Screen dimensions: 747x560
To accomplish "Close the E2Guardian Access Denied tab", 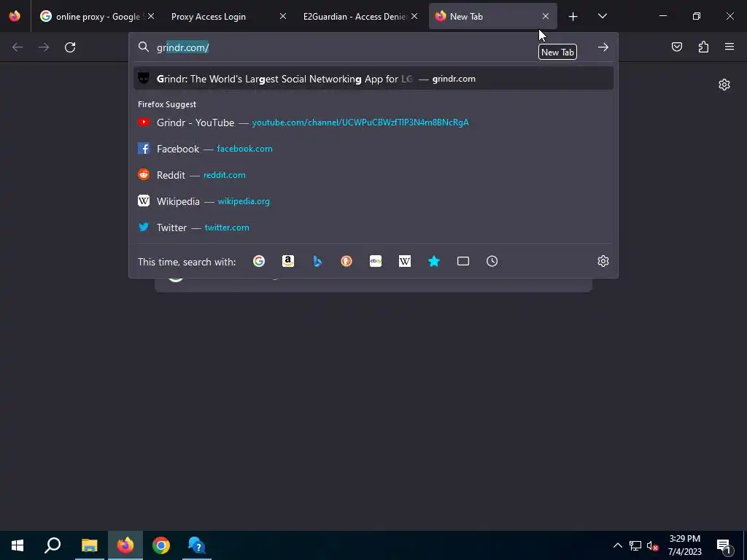I will tap(414, 16).
